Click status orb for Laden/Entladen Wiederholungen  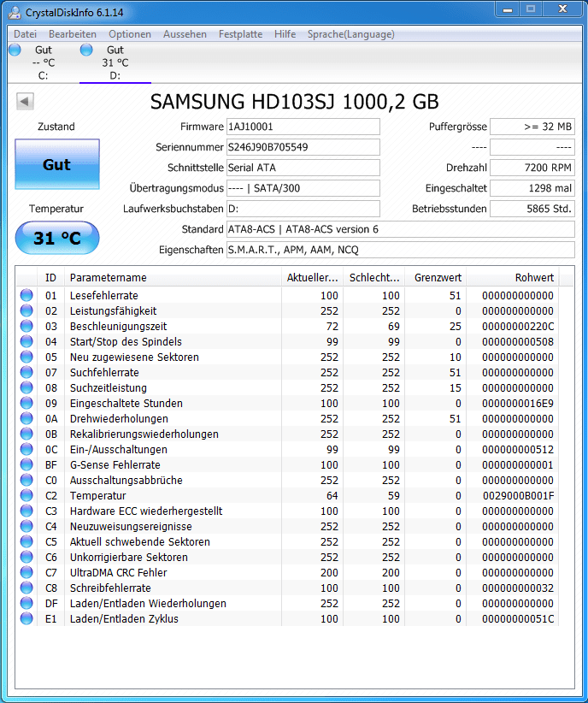coord(26,603)
